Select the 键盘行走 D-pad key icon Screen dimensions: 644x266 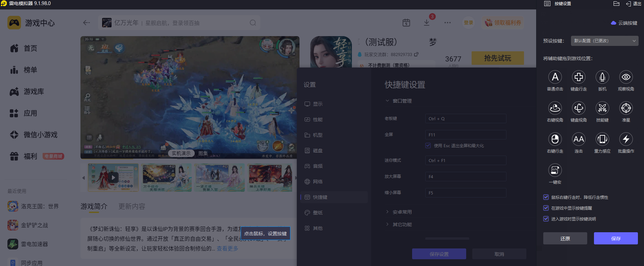click(x=578, y=77)
